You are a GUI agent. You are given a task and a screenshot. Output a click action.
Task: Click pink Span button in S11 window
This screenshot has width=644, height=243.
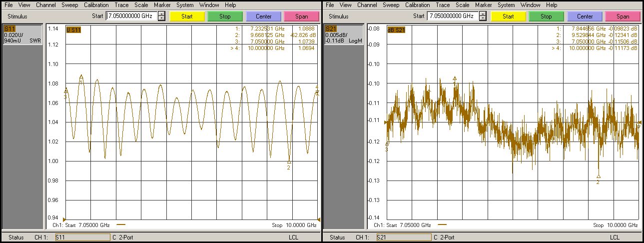tap(301, 16)
